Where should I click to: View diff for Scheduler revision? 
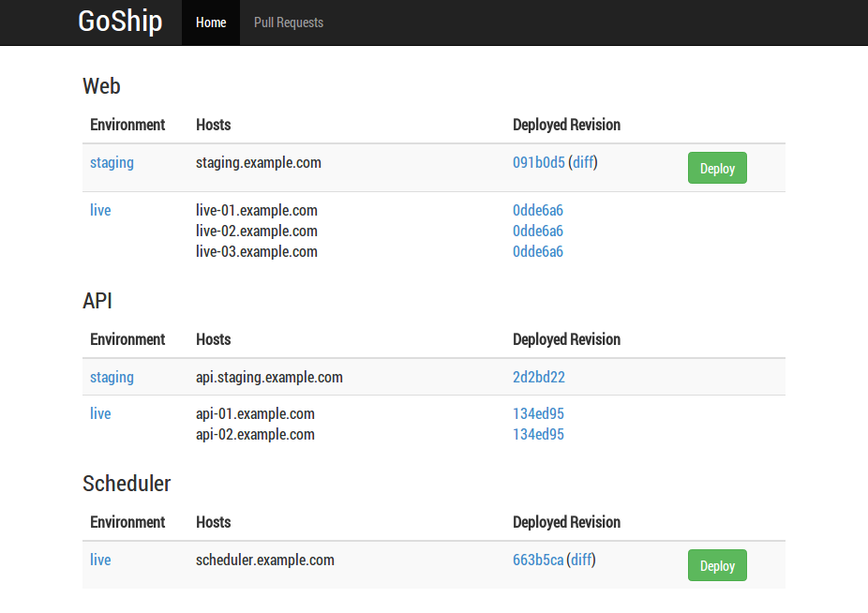[x=582, y=561]
